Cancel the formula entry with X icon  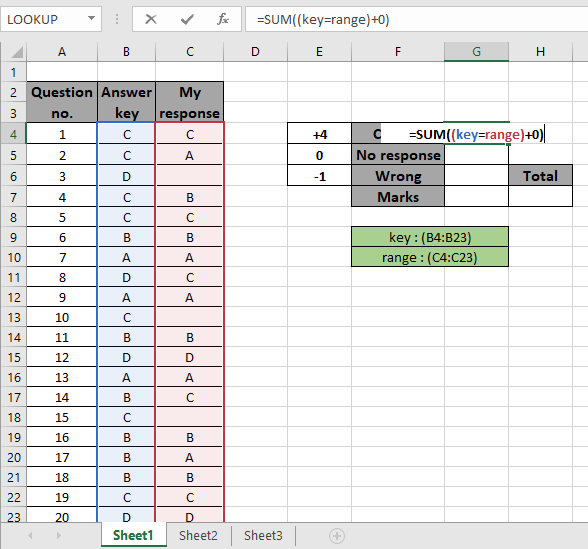pos(151,19)
